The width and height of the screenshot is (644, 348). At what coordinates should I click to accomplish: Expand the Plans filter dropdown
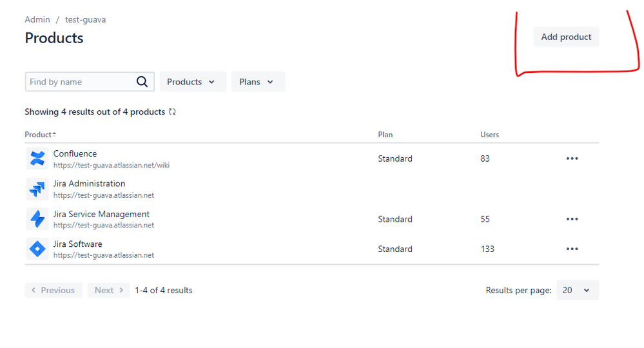[x=257, y=82]
